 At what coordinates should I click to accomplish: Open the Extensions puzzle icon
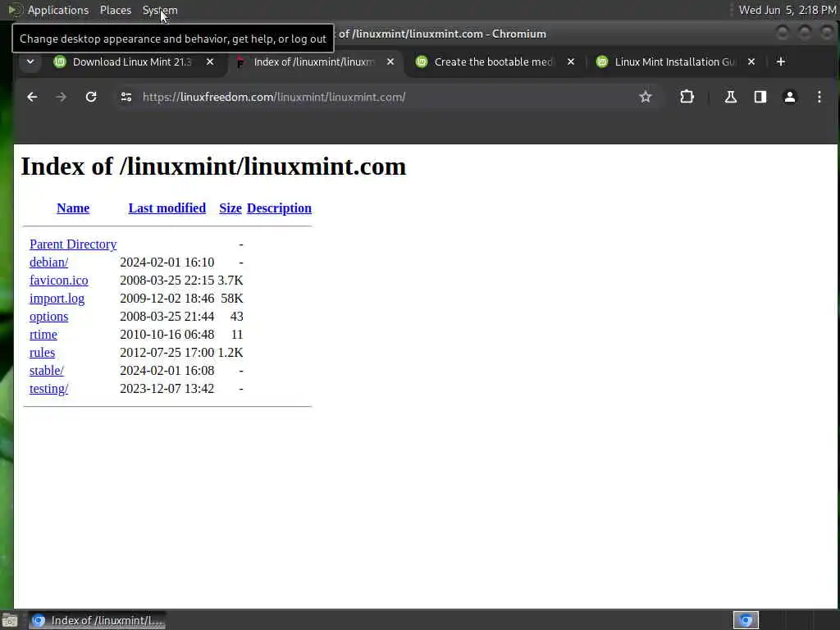(x=687, y=97)
